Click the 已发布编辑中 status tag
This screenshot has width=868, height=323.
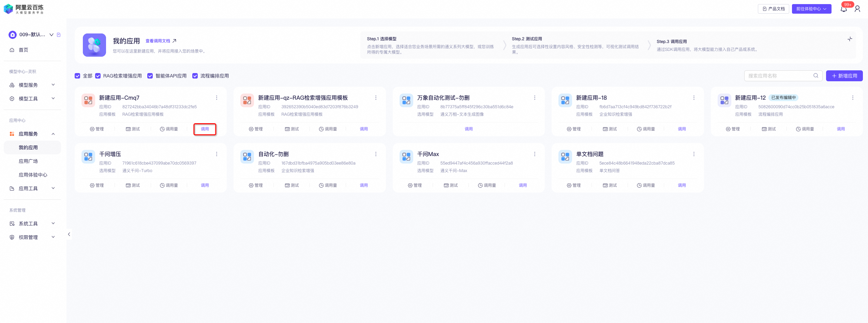click(783, 98)
